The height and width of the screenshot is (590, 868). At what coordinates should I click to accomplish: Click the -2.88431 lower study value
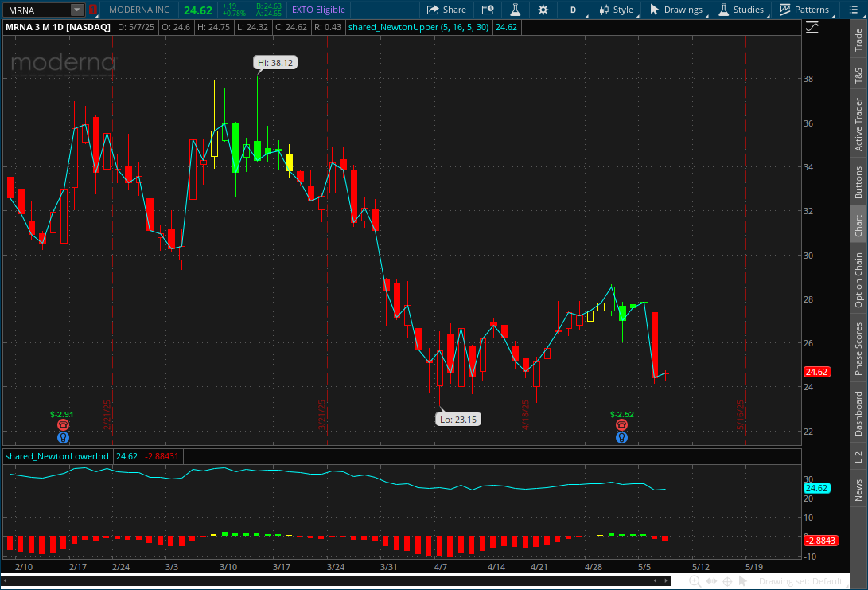(x=162, y=456)
